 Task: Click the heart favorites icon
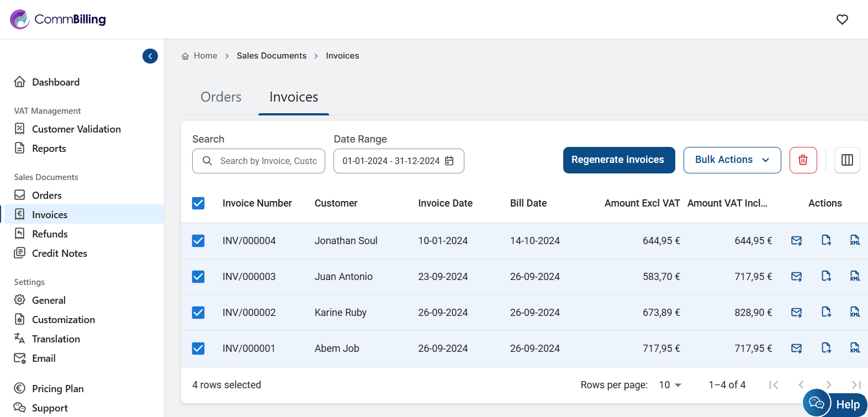(x=842, y=20)
